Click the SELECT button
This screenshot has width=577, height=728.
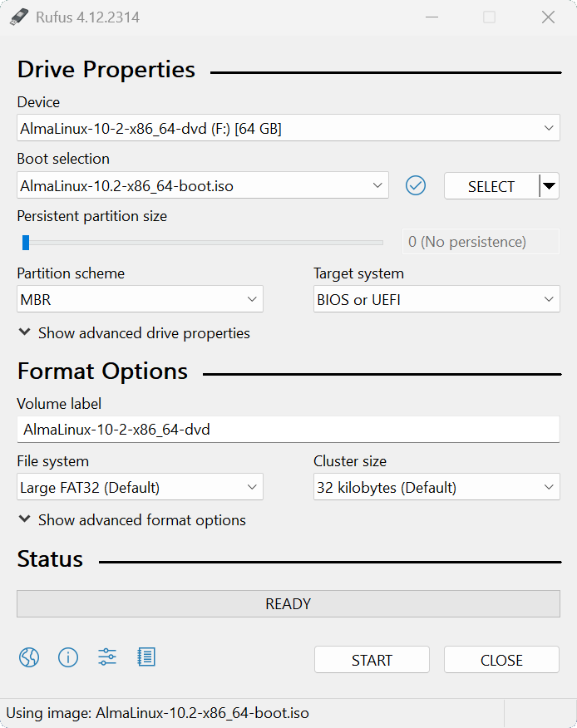click(491, 186)
